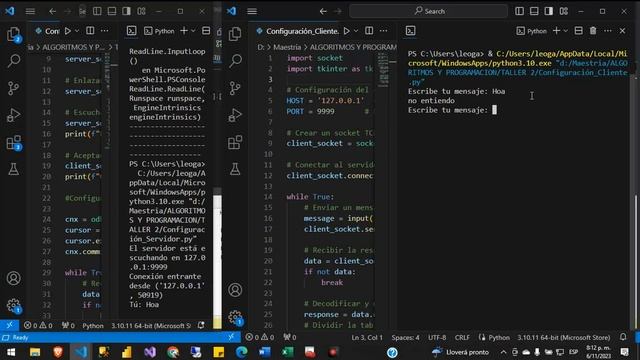Screen dimensions: 640x360
Task: Customize layout in left window
Action: click(x=141, y=11)
